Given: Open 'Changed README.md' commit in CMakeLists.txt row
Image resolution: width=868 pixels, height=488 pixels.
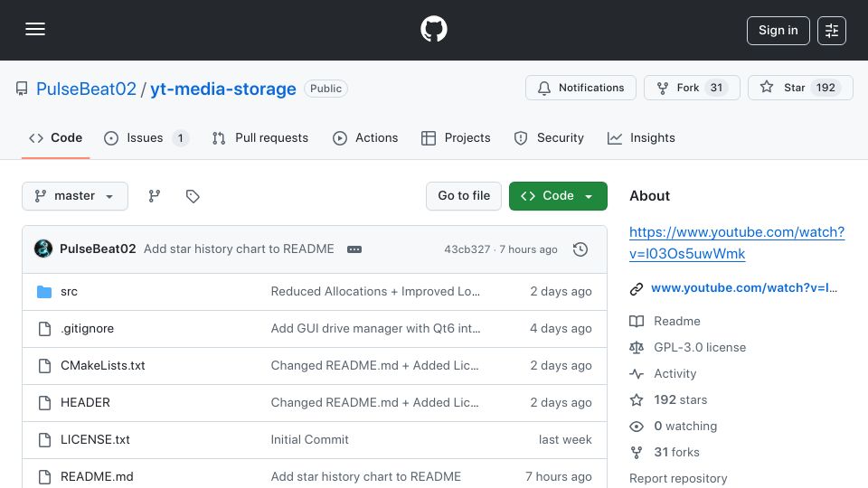Looking at the screenshot, I should coord(374,366).
